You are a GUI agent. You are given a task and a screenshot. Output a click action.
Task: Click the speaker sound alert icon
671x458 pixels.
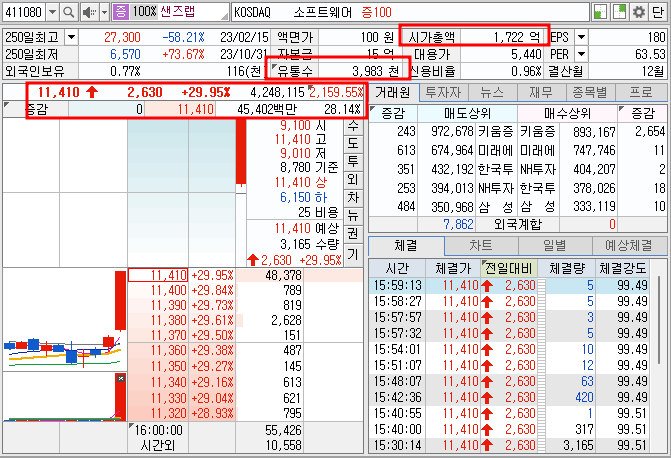point(89,12)
